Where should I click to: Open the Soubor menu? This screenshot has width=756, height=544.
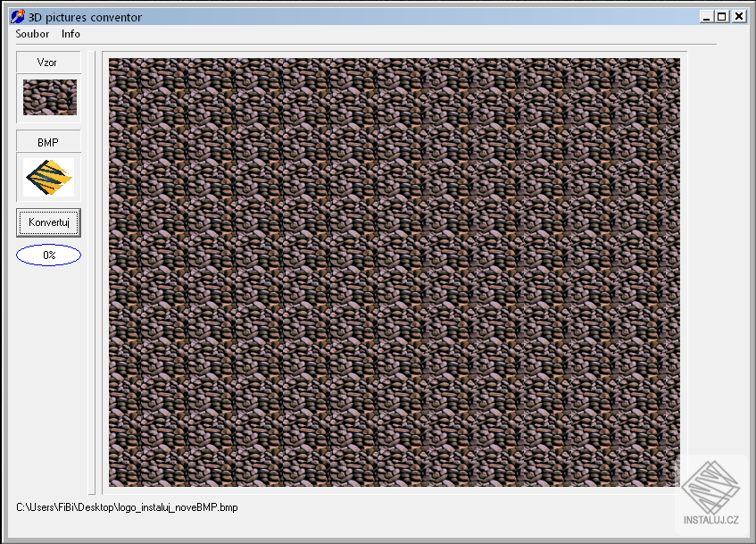point(32,34)
